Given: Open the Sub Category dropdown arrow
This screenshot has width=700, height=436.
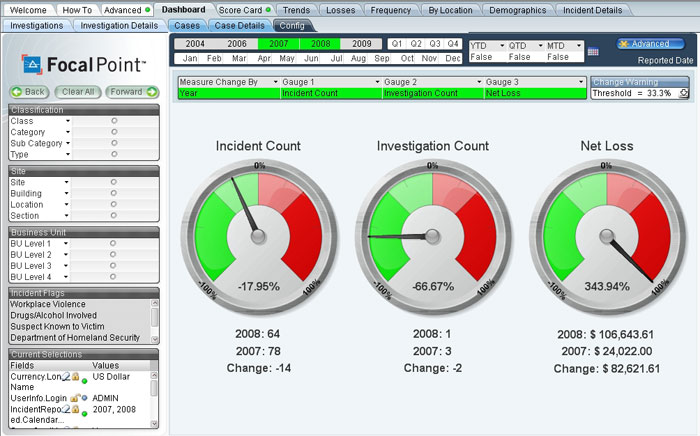Looking at the screenshot, I should (x=68, y=143).
